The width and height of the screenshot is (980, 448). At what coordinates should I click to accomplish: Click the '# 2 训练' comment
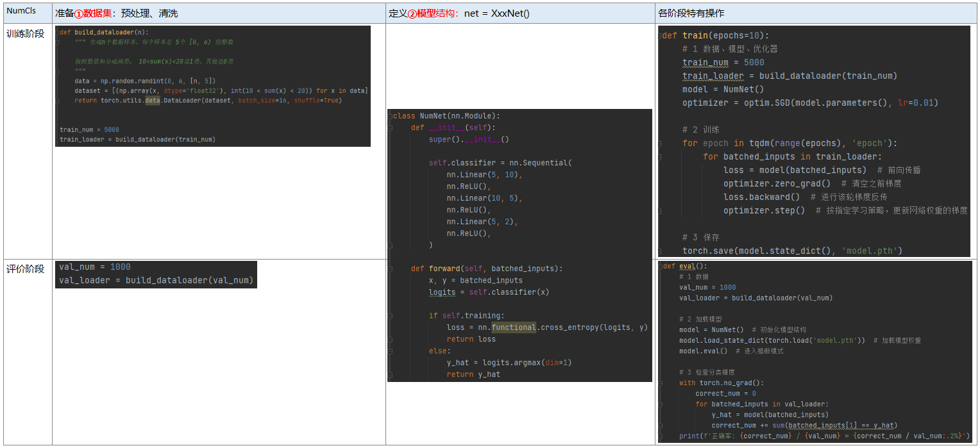click(x=701, y=129)
